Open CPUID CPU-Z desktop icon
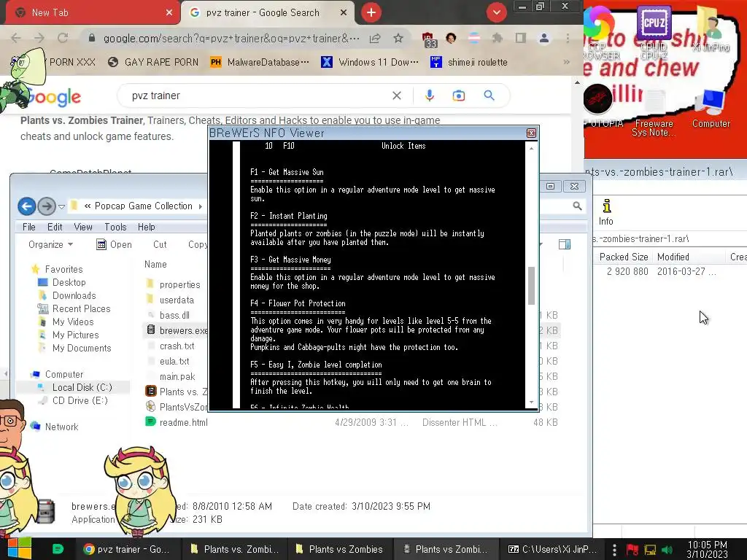This screenshot has height=560, width=747. point(654,32)
